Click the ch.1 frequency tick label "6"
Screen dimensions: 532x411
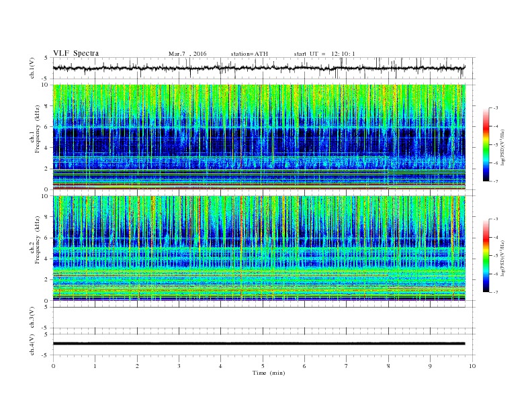point(46,127)
